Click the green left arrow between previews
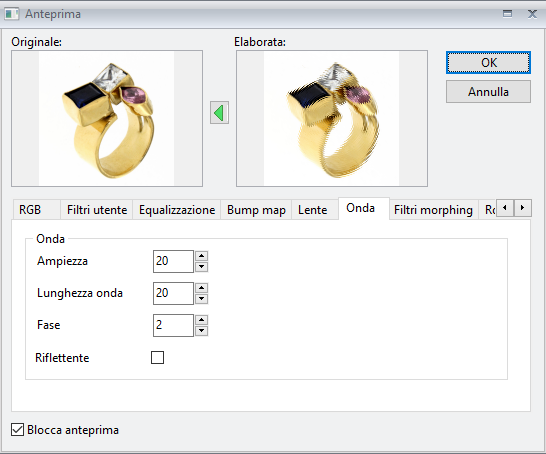 click(x=219, y=113)
